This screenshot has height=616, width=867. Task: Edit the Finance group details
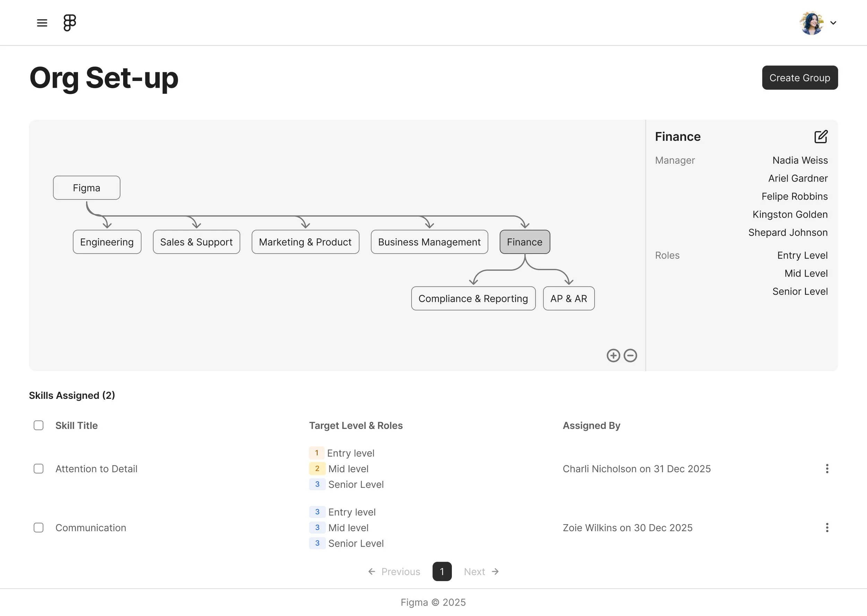point(821,137)
